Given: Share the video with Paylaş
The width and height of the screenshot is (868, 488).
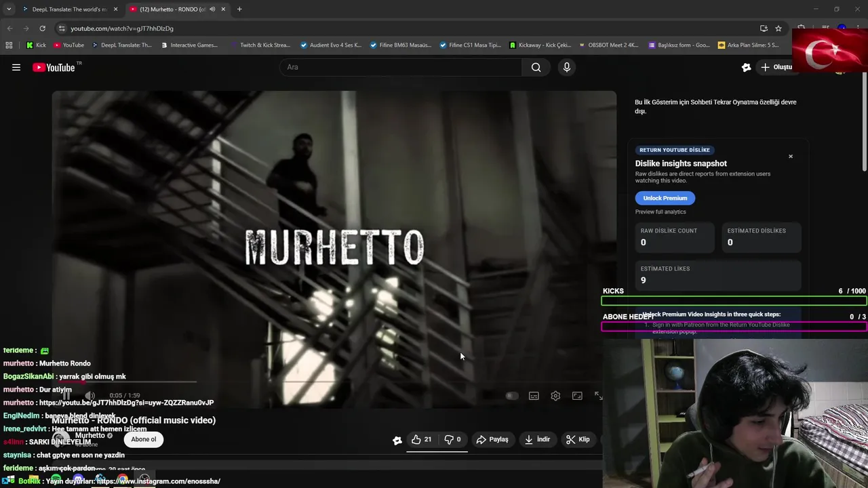Looking at the screenshot, I should pyautogui.click(x=492, y=439).
